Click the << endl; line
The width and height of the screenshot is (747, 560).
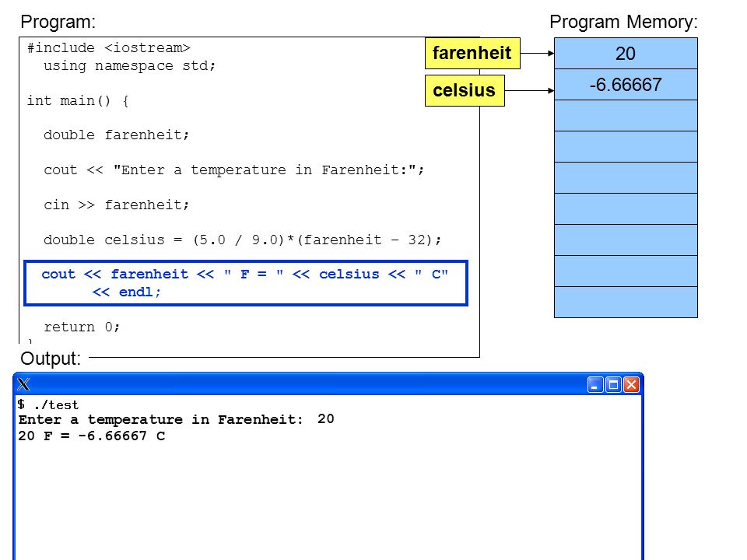click(126, 292)
